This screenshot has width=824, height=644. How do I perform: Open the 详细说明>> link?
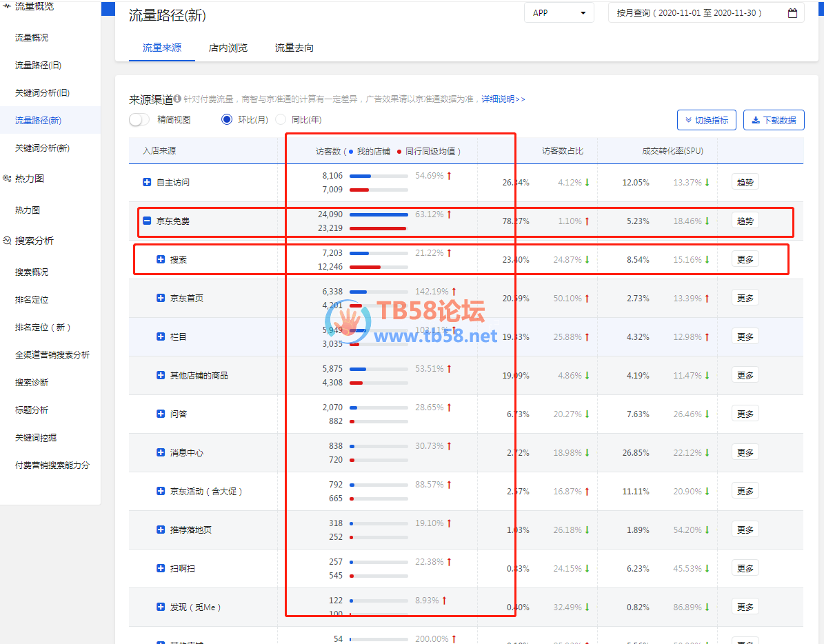pos(503,99)
